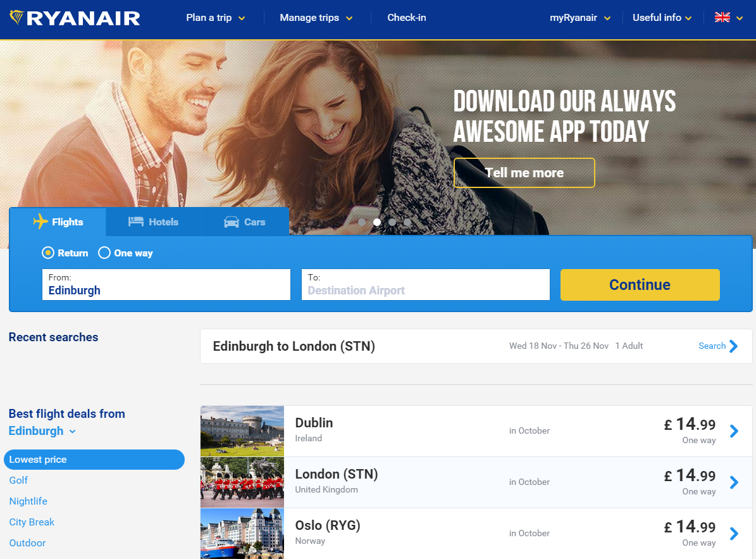
Task: Select the Lowest price filter
Action: 94,460
